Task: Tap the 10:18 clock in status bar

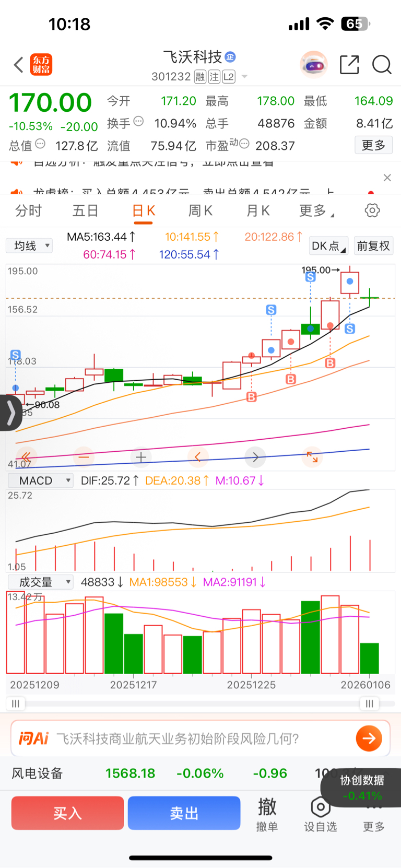Action: [x=69, y=24]
